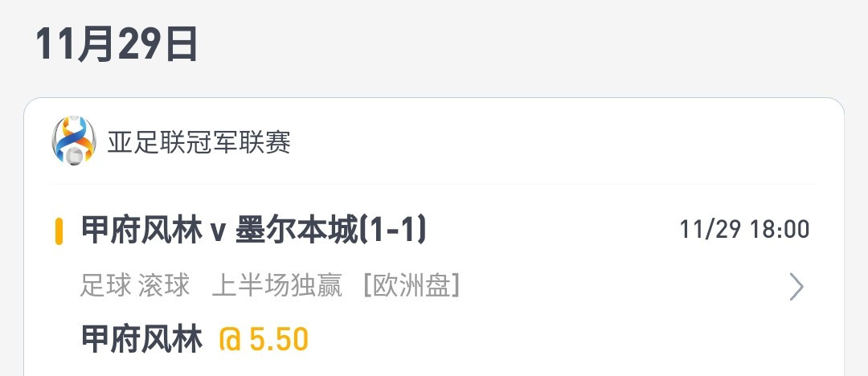Tap the 11/29 18:00 match time
Screen dimensions: 868x376
tap(744, 229)
